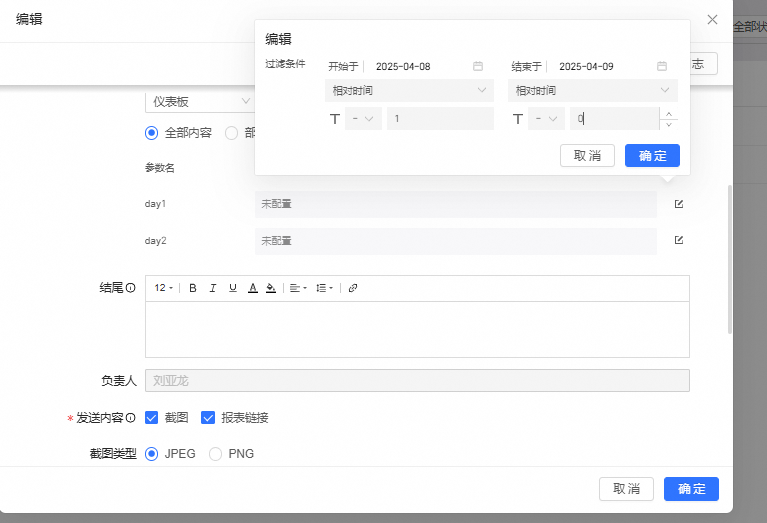767x523 pixels.
Task: Click the edit icon for day2 parameter
Action: [x=678, y=240]
